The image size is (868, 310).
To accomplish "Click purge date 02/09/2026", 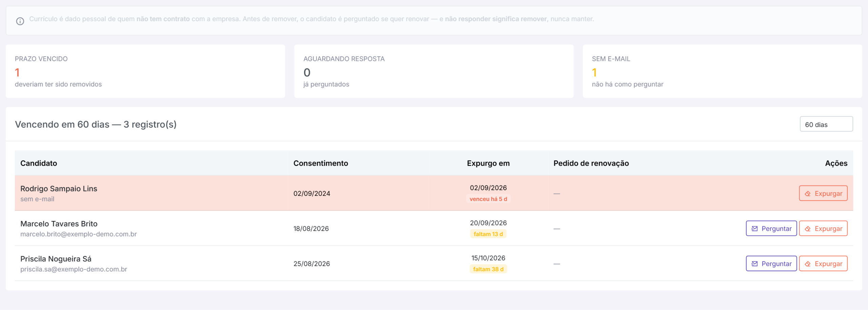I will [488, 188].
